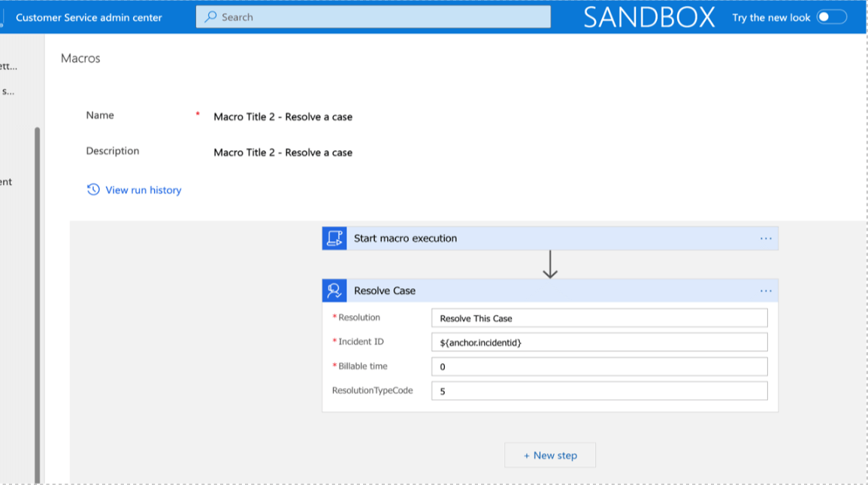
Task: Click the left sidebar scrollbar
Action: pyautogui.click(x=37, y=305)
